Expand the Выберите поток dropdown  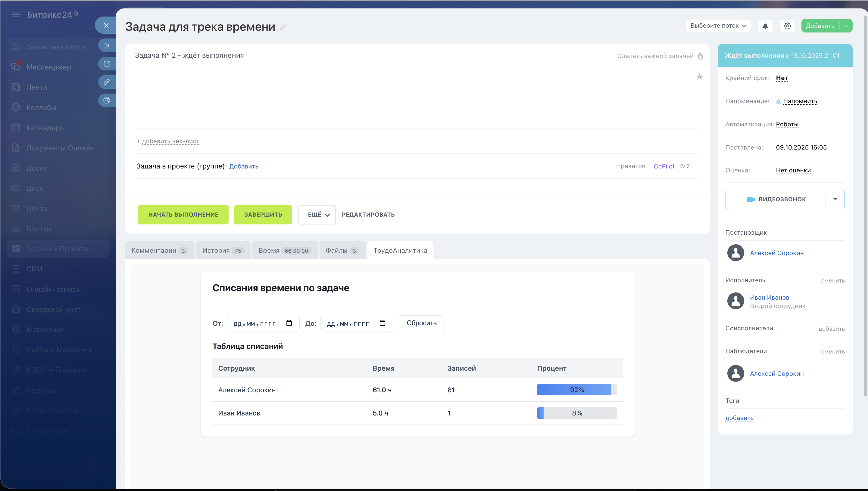pyautogui.click(x=718, y=26)
